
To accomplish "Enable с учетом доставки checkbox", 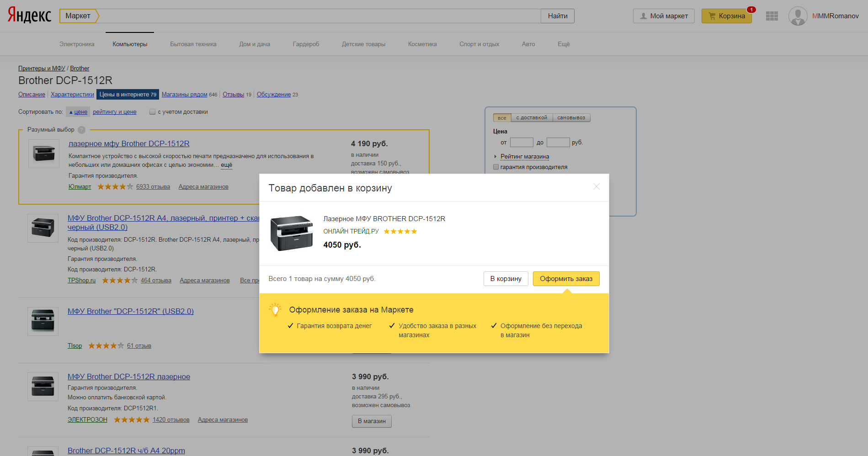I will pos(153,112).
